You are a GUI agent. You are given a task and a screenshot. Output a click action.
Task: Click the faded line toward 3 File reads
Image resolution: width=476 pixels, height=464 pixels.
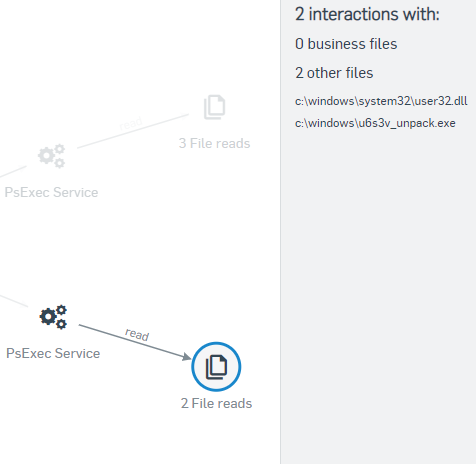[x=133, y=131]
